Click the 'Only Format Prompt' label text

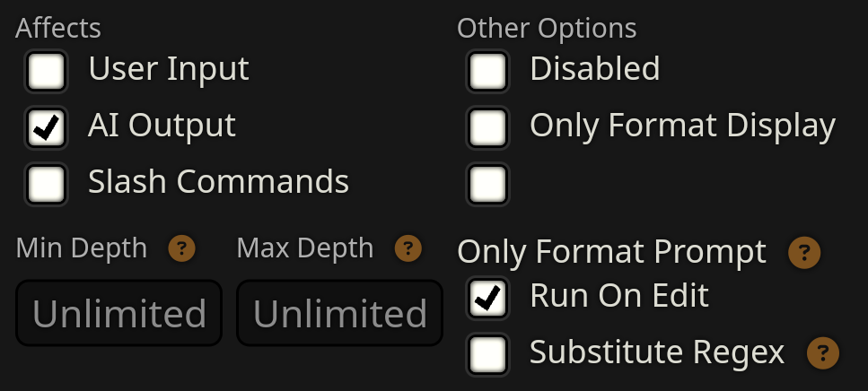coord(612,252)
